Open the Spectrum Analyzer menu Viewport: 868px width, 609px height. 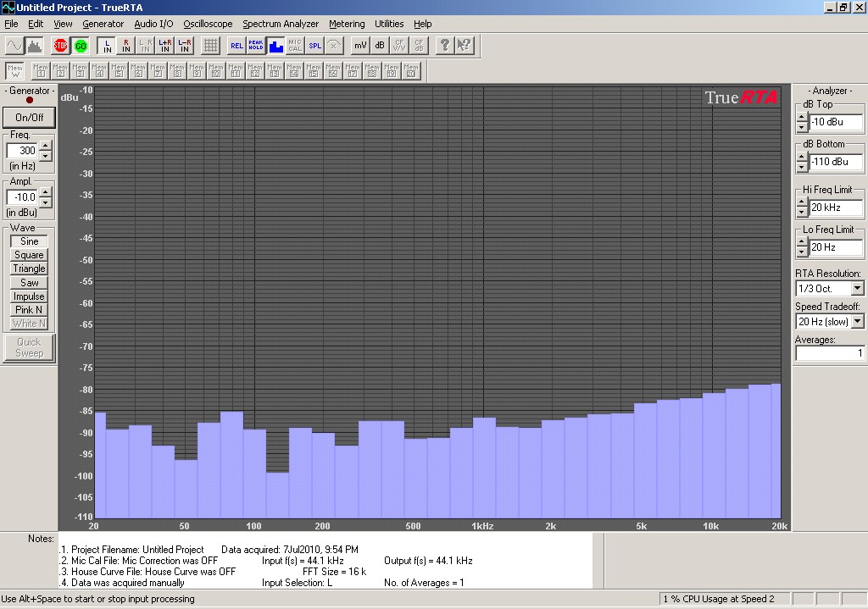tap(281, 24)
